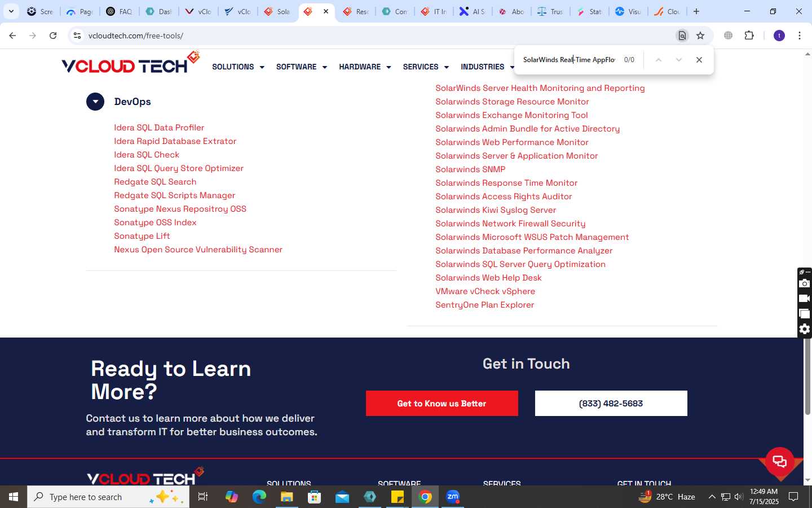Switch to the FAQ tab
The image size is (812, 508).
pyautogui.click(x=119, y=11)
